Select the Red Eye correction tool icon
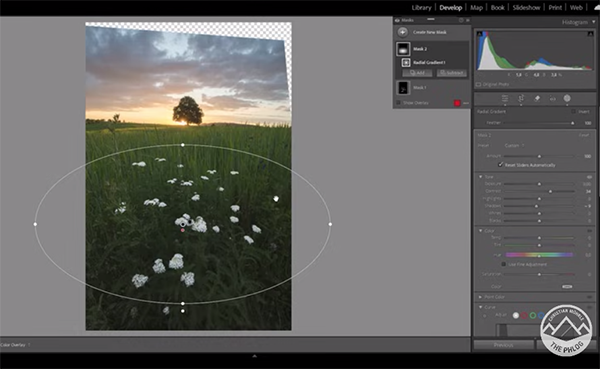Viewport: 600px width, 369px height. point(552,98)
